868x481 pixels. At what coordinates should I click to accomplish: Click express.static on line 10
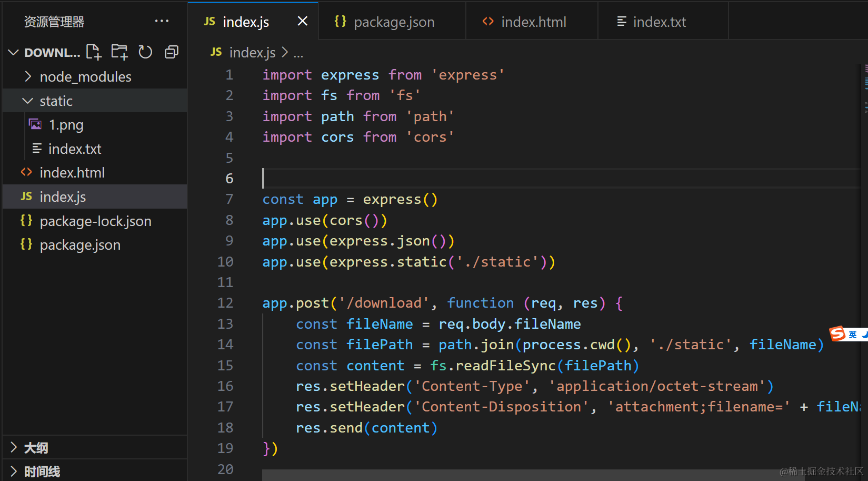(388, 262)
